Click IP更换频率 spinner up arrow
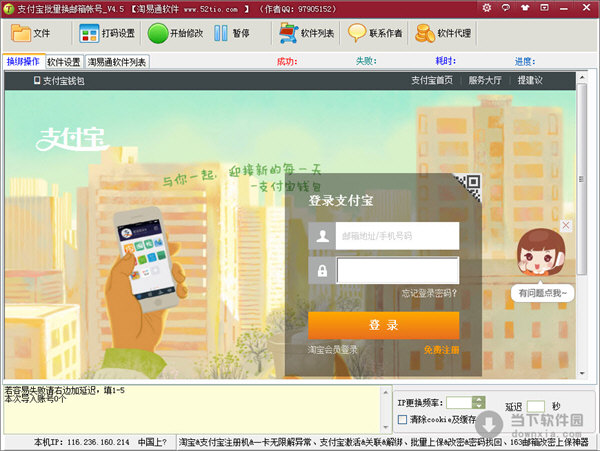The width and height of the screenshot is (600, 451). (478, 399)
